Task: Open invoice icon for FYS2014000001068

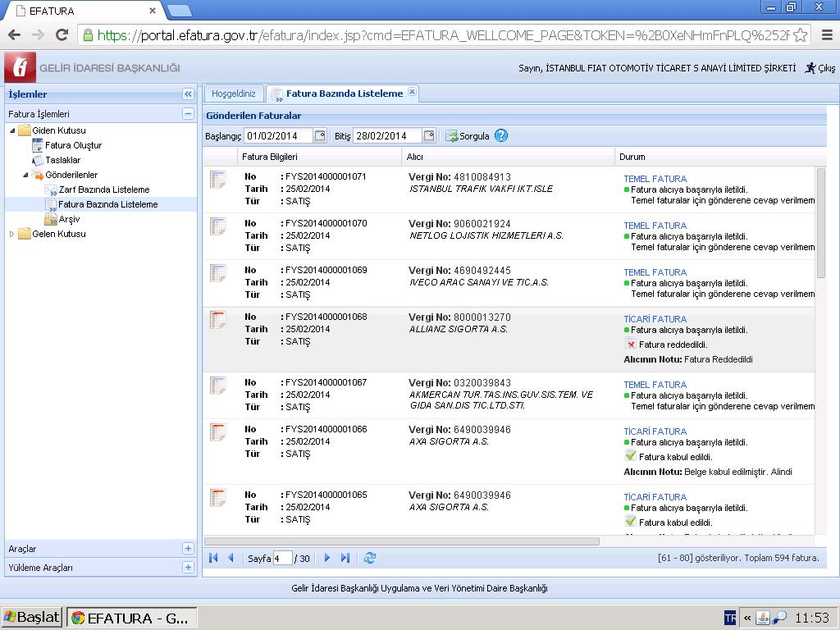Action: (x=217, y=321)
